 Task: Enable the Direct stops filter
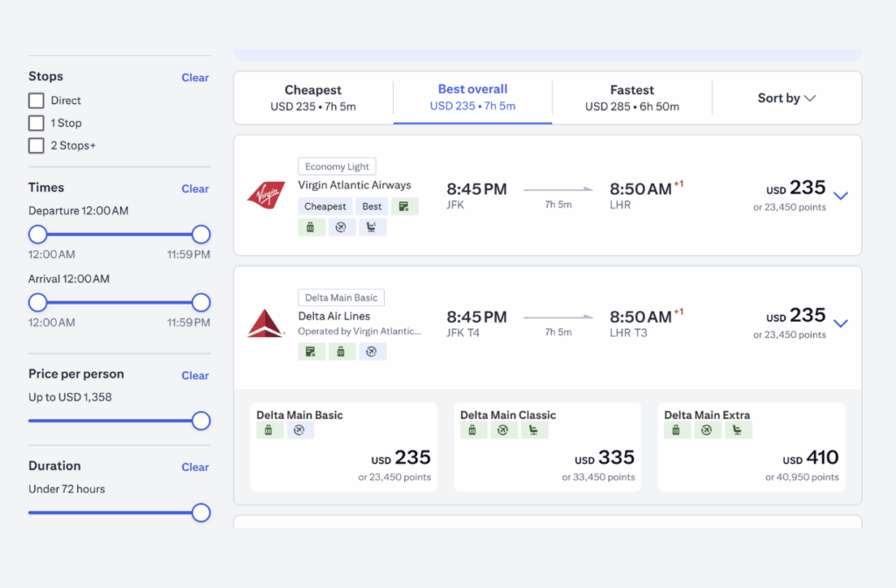pos(36,100)
